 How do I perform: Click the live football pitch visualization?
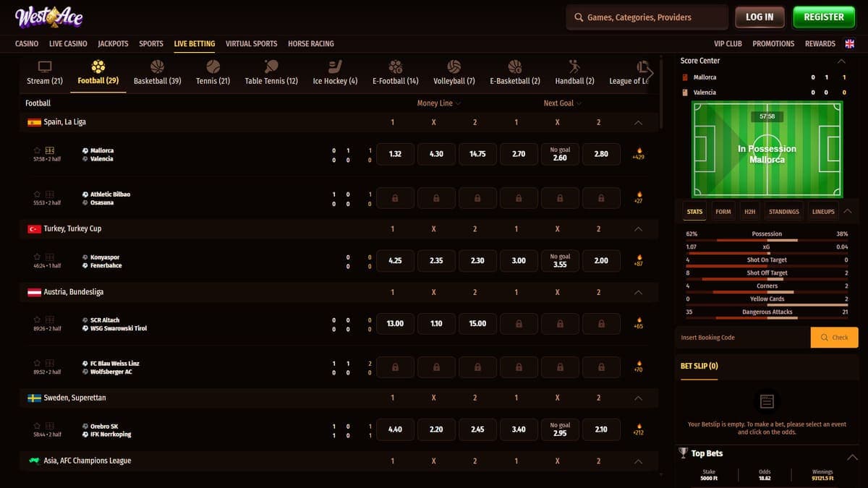tap(767, 149)
